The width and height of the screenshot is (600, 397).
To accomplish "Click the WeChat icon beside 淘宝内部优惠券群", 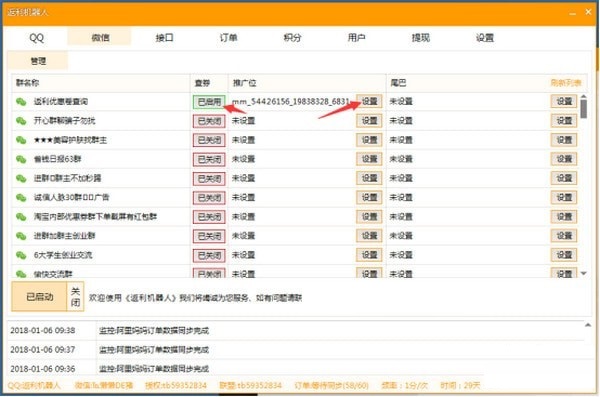I will (x=21, y=217).
